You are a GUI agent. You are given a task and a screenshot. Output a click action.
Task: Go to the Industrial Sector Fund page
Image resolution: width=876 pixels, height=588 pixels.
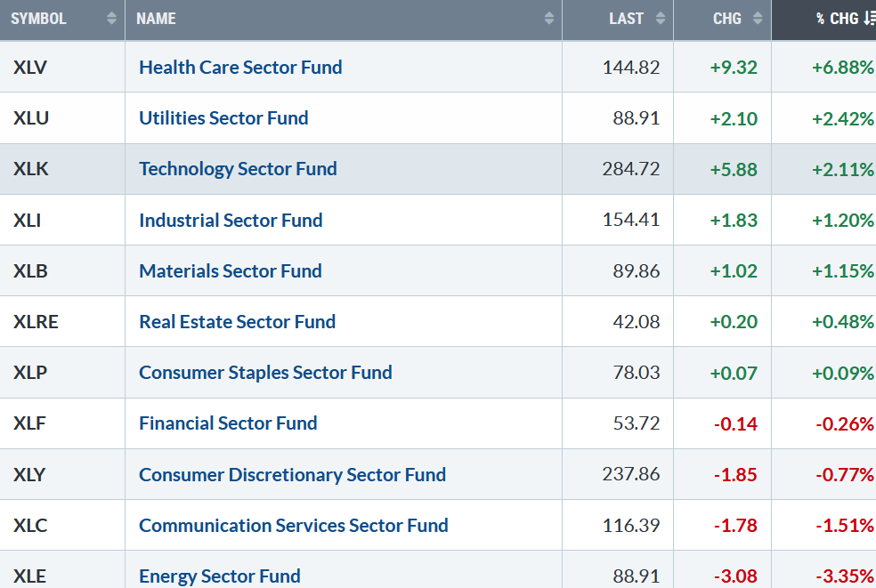(x=231, y=221)
